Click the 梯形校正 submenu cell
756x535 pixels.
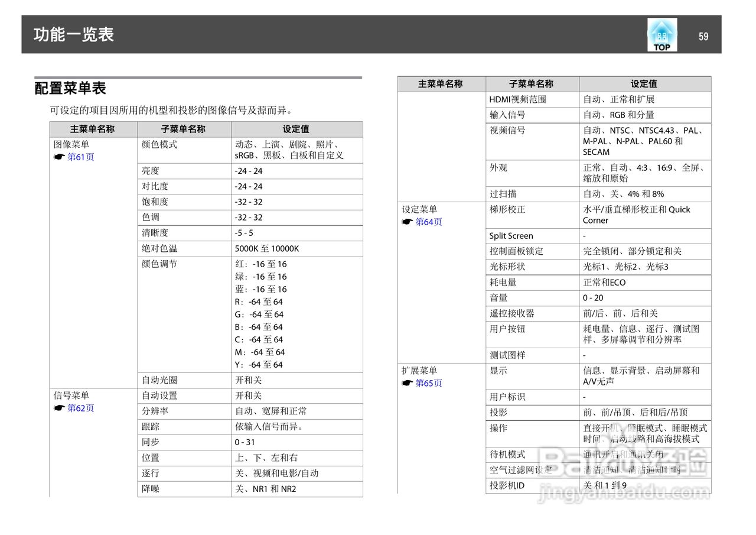click(x=532, y=215)
